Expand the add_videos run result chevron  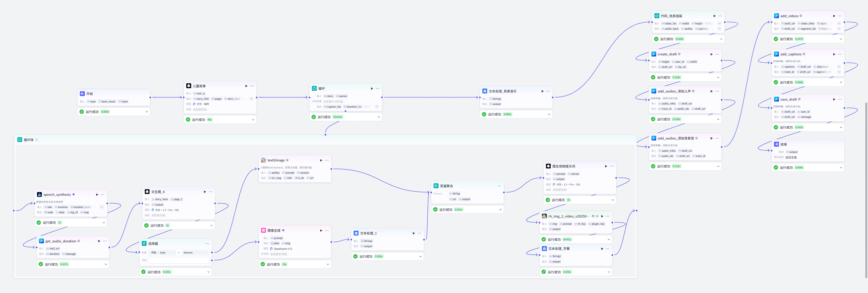click(x=841, y=39)
